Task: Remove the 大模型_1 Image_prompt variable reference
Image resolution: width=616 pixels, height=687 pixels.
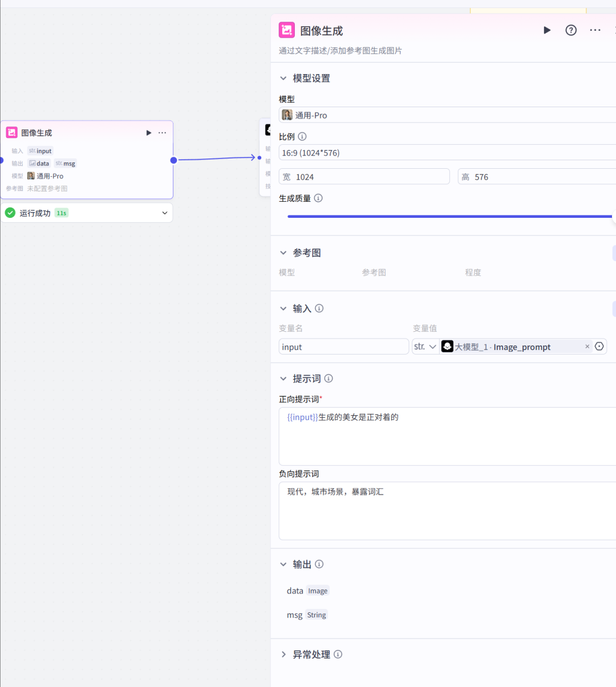Action: click(x=587, y=347)
